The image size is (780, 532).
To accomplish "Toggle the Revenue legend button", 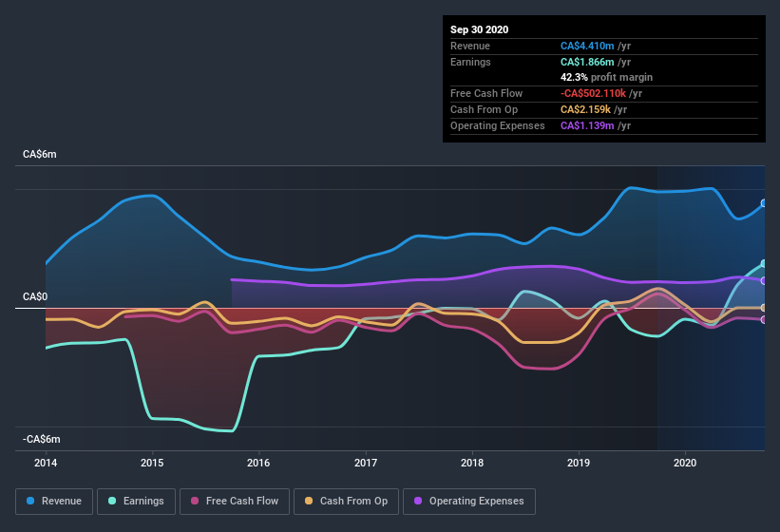I will pyautogui.click(x=54, y=502).
